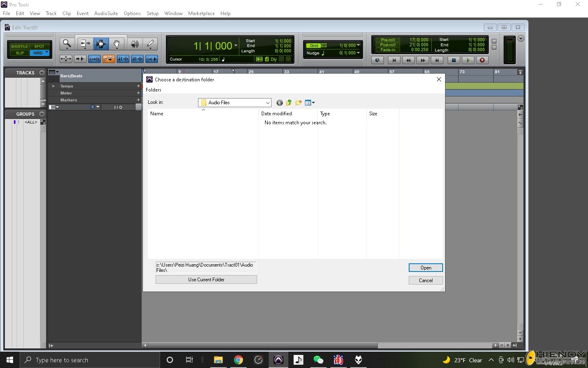The image size is (588, 368).
Task: Open WeChat from the taskbar
Action: tap(318, 360)
